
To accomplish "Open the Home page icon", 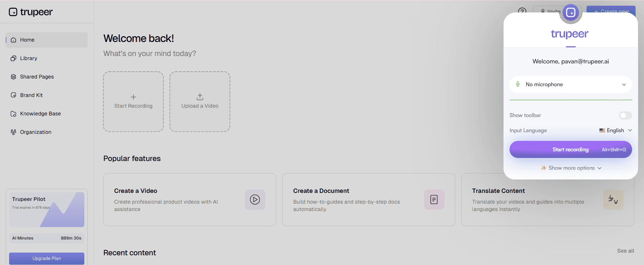I will tap(13, 40).
